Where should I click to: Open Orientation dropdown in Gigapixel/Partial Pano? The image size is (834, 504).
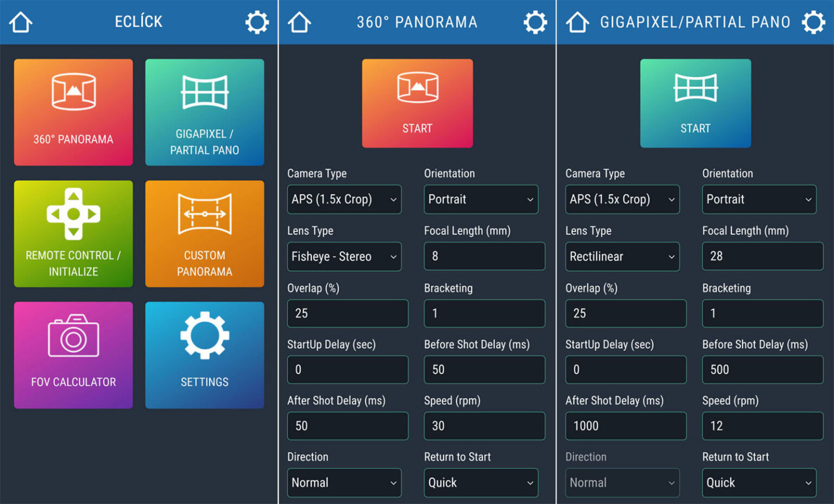[759, 199]
